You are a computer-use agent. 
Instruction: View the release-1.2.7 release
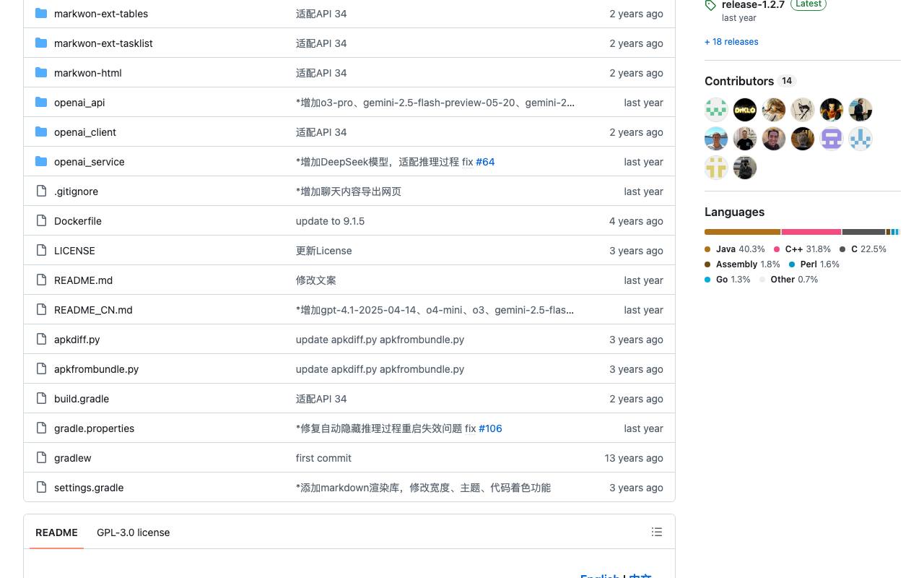point(753,5)
